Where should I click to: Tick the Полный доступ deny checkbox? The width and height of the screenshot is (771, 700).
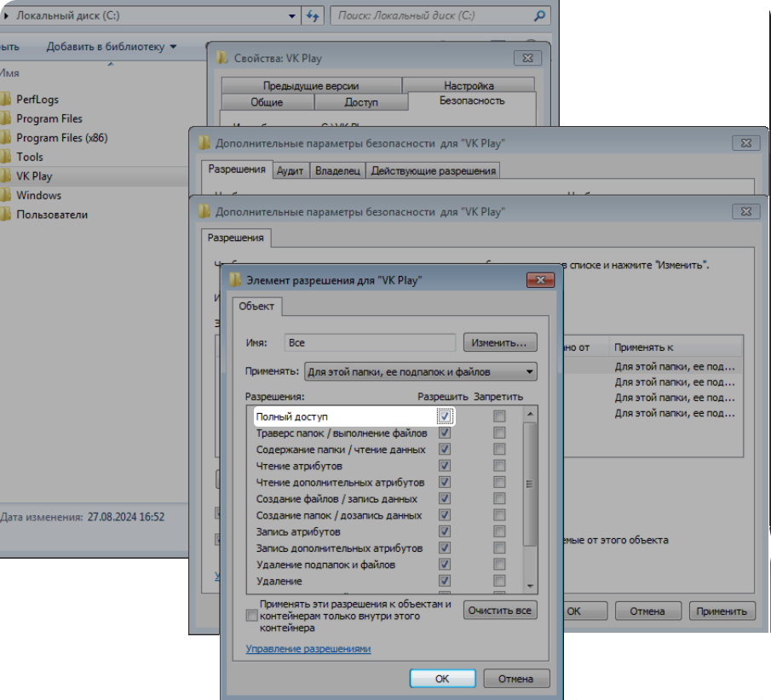(x=499, y=416)
